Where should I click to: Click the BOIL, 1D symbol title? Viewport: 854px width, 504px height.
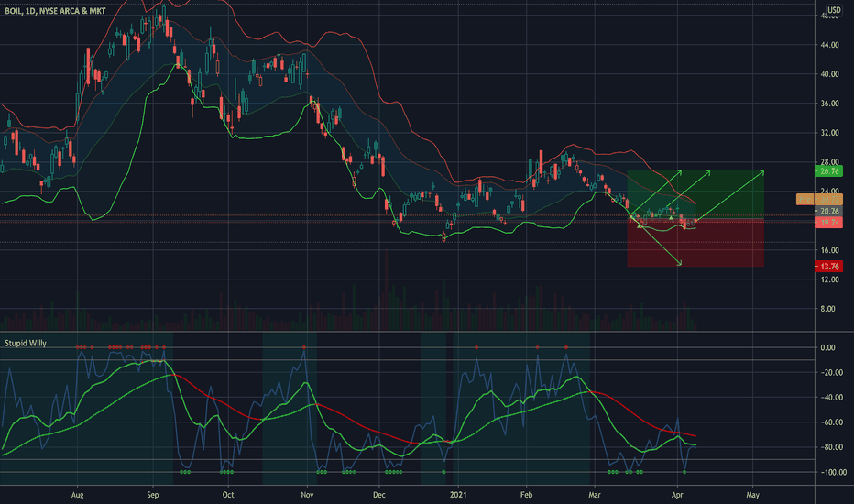[55, 11]
